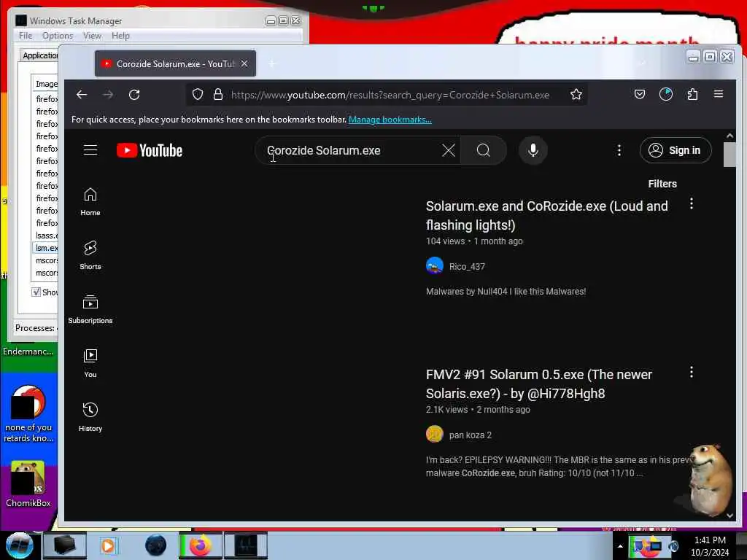Click the YouTube page vertical scrollbar thumb
Image resolution: width=747 pixels, height=560 pixels.
tap(729, 155)
